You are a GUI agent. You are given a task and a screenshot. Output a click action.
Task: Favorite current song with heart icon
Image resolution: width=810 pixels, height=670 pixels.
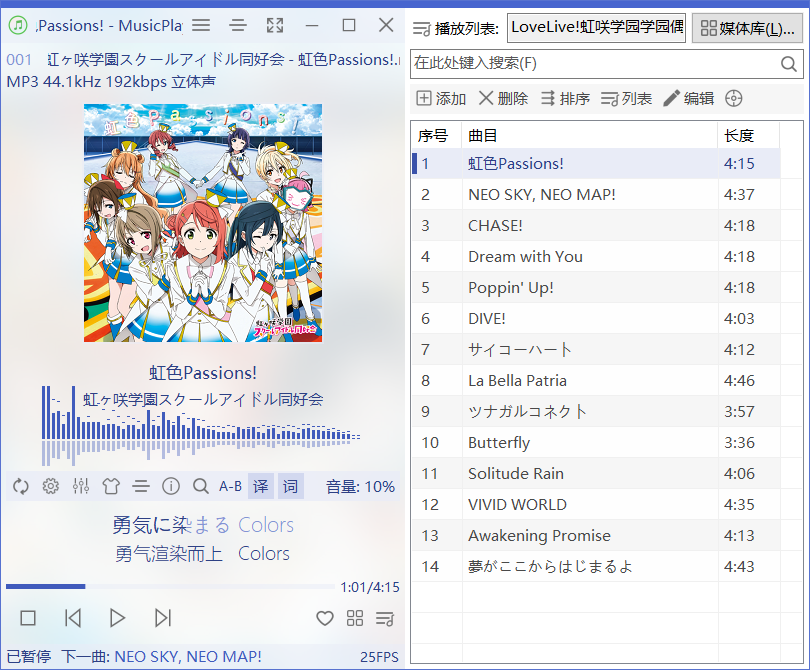[325, 619]
